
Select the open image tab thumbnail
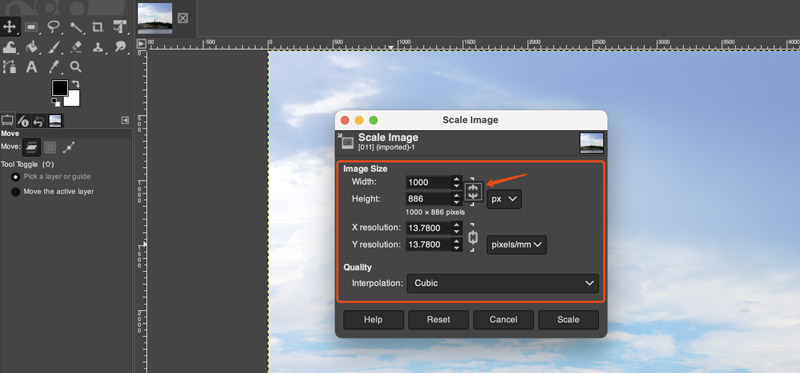[x=155, y=18]
